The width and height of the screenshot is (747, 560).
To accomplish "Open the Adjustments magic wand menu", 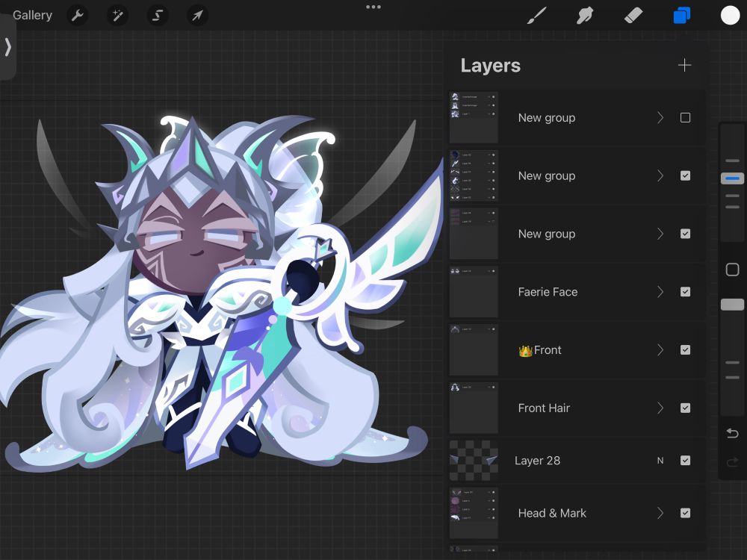I will click(117, 16).
